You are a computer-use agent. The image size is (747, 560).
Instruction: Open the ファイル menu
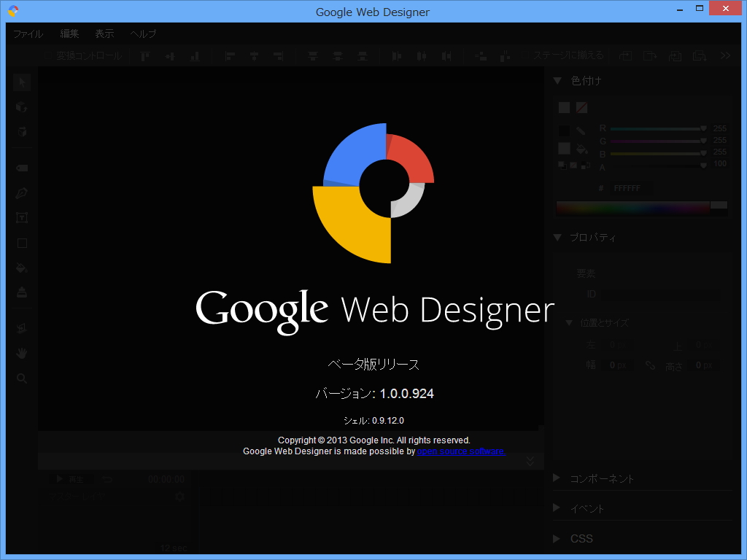point(28,34)
